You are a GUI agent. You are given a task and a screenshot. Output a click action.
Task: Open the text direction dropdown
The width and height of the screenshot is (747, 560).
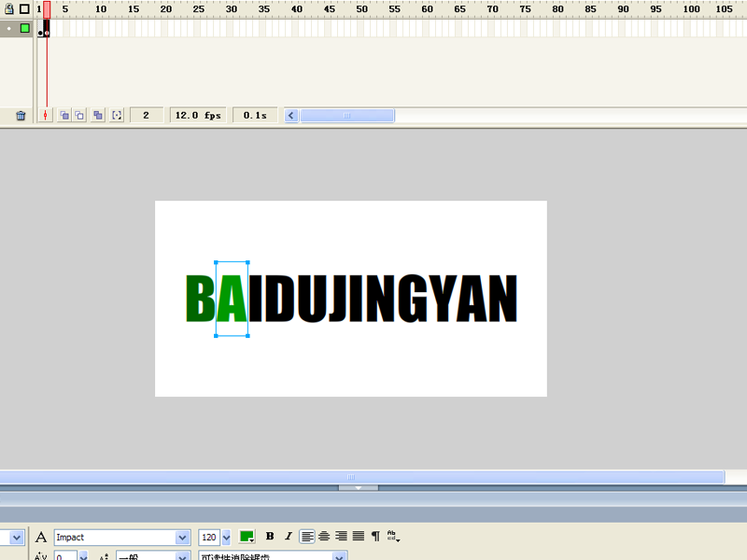pyautogui.click(x=393, y=536)
